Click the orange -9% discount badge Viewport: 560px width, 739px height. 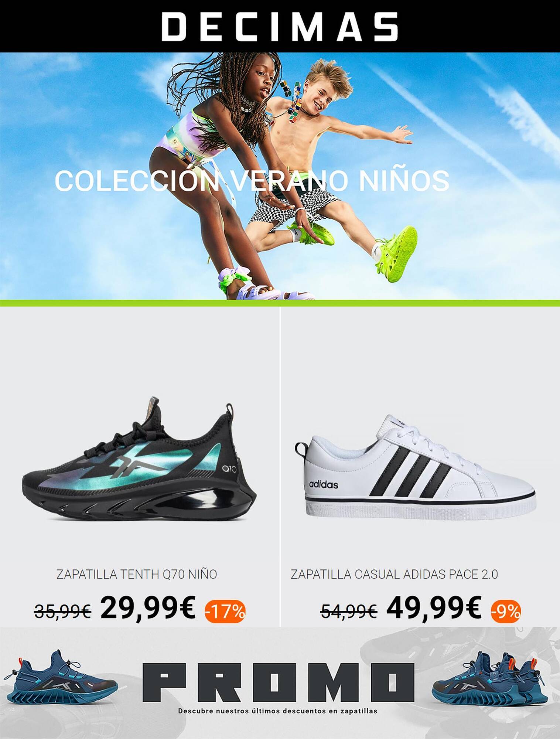tap(506, 612)
